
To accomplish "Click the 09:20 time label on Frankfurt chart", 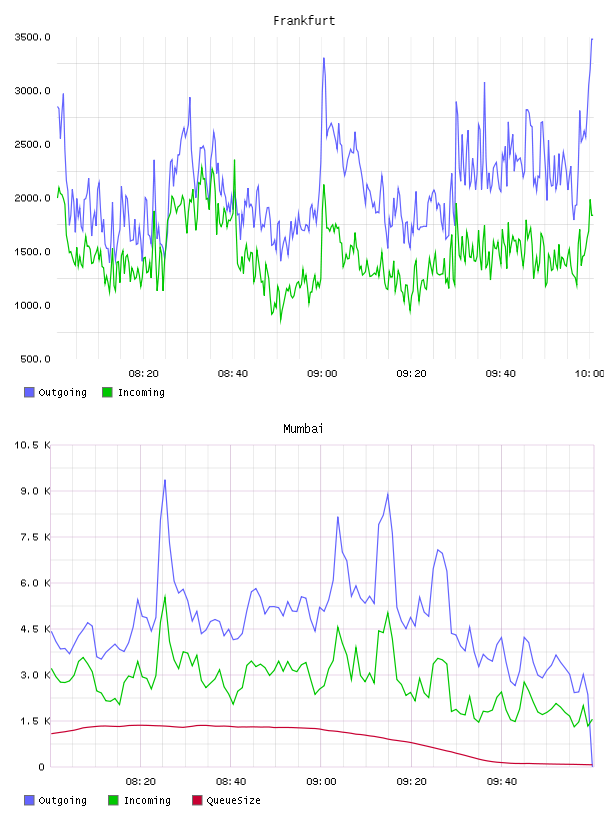I will 411,373.
